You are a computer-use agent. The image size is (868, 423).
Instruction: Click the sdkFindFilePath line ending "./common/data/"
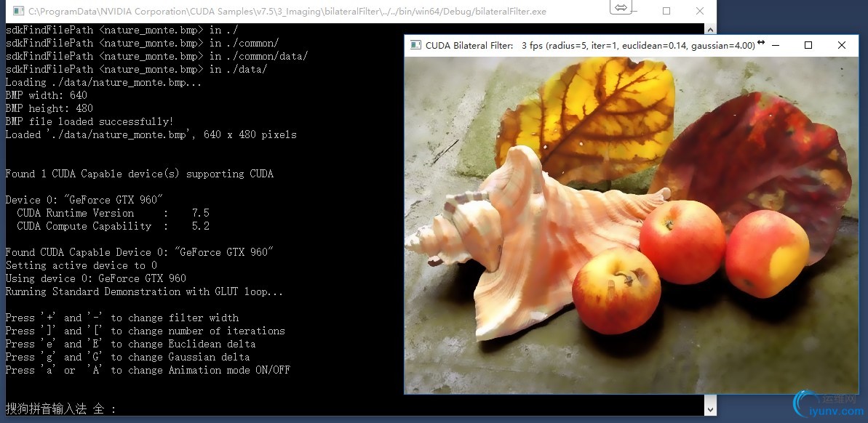156,56
